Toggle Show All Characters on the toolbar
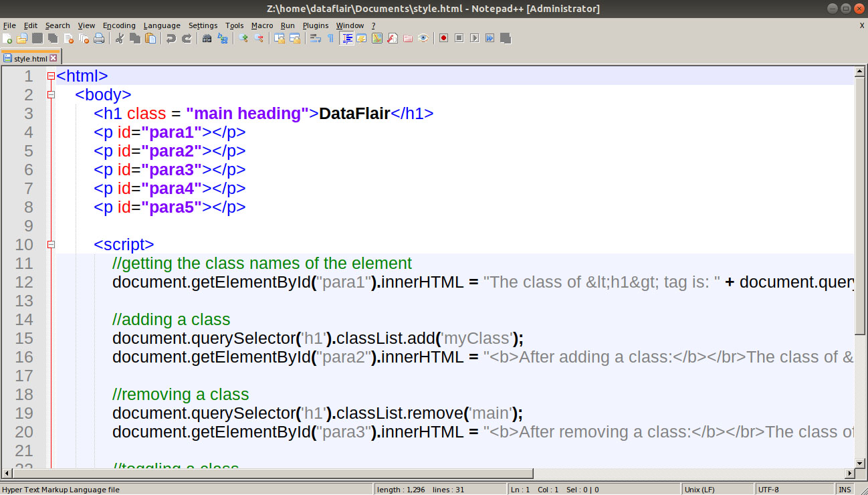This screenshot has width=868, height=495. tap(330, 38)
